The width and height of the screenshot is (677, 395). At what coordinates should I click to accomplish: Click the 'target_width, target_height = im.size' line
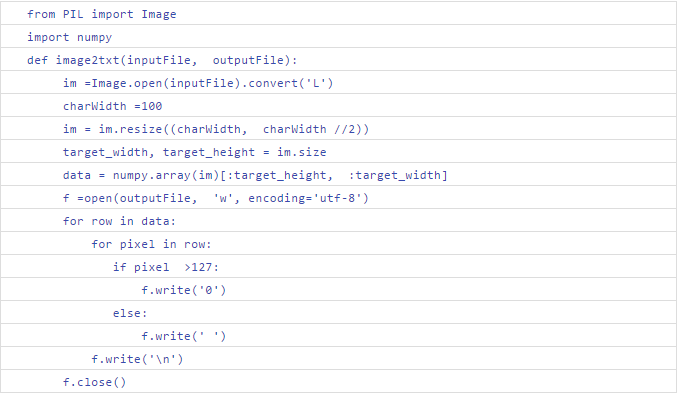point(194,152)
